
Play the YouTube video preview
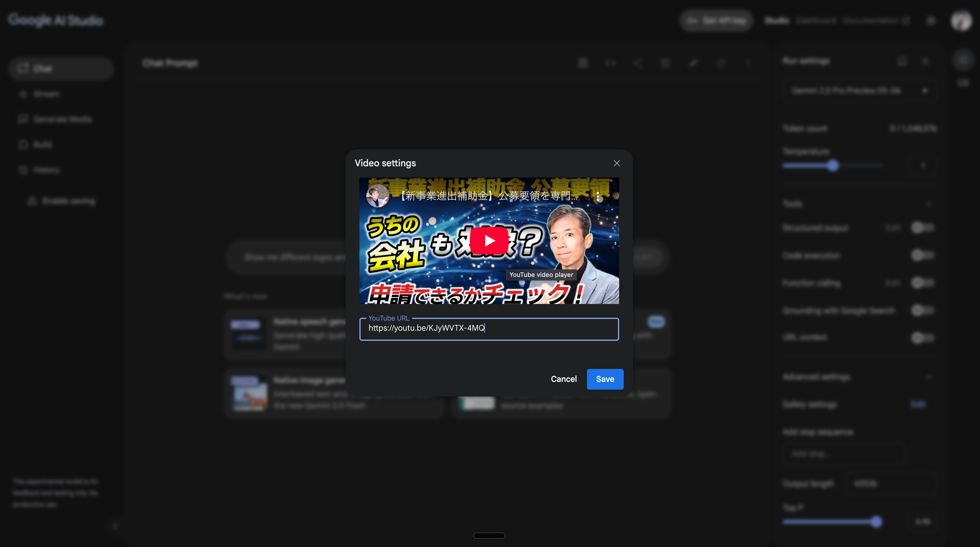489,241
